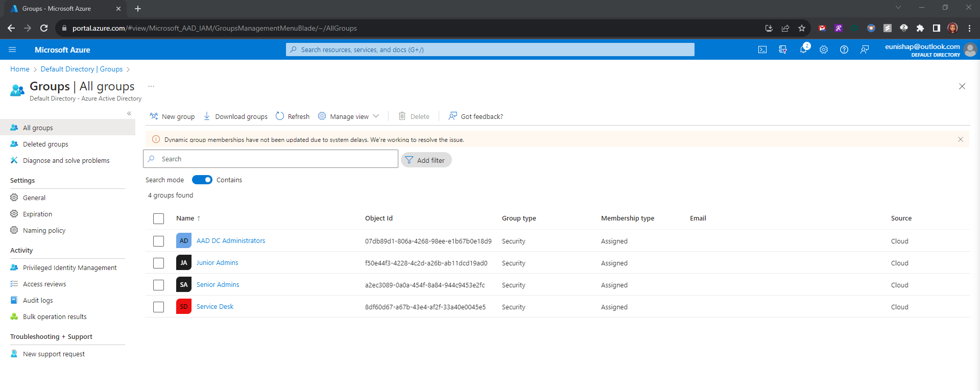Open the portal hamburger menu
980x391 pixels.
(12, 50)
